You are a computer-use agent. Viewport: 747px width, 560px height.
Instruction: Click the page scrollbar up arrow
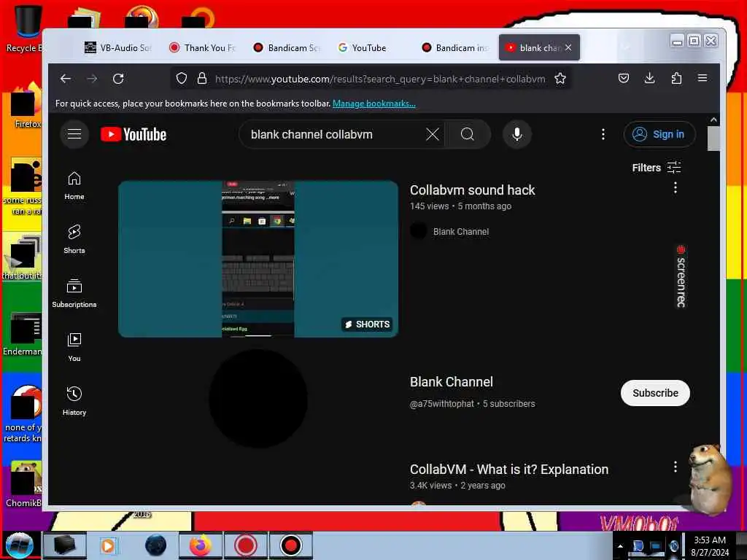coord(713,120)
